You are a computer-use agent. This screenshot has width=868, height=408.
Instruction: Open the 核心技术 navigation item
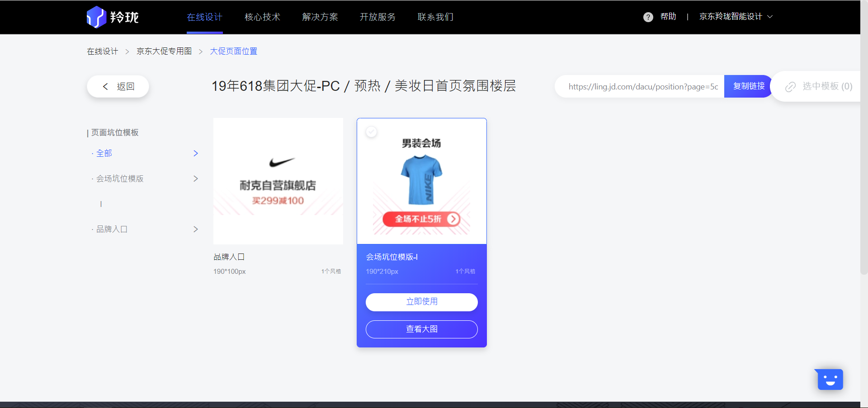click(x=262, y=17)
